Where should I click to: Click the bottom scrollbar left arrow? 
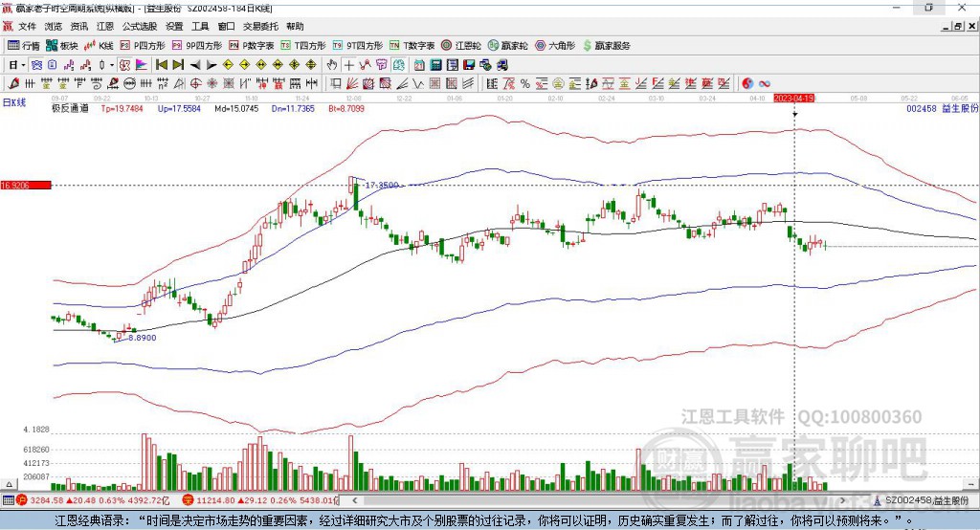(354, 500)
